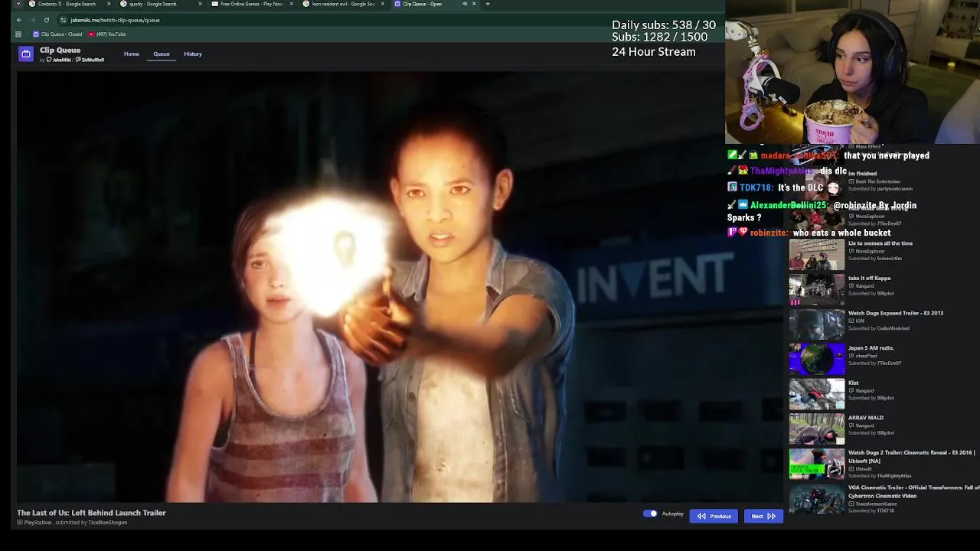
Task: Select VGA Cinematic Trailer Transformers thumbnail
Action: [x=817, y=499]
